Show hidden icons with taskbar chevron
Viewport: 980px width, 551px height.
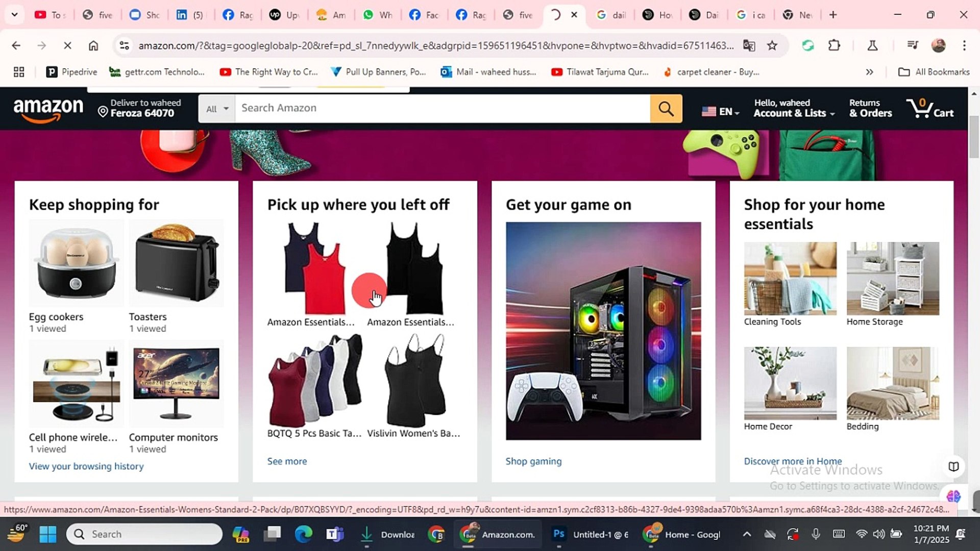click(747, 534)
